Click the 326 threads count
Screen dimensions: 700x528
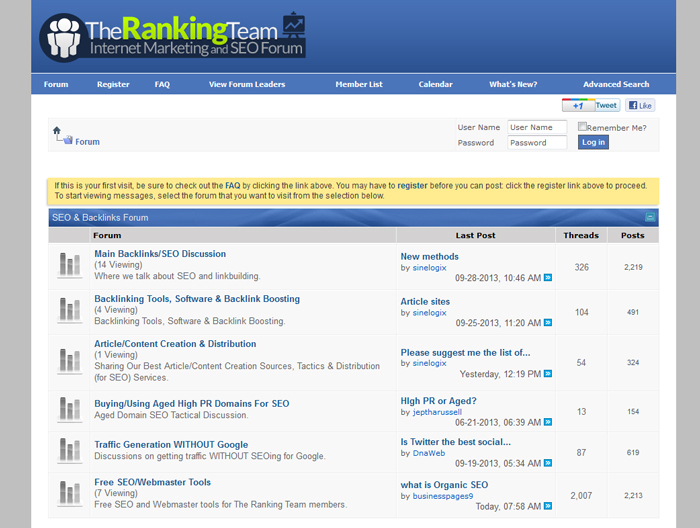[x=582, y=267]
